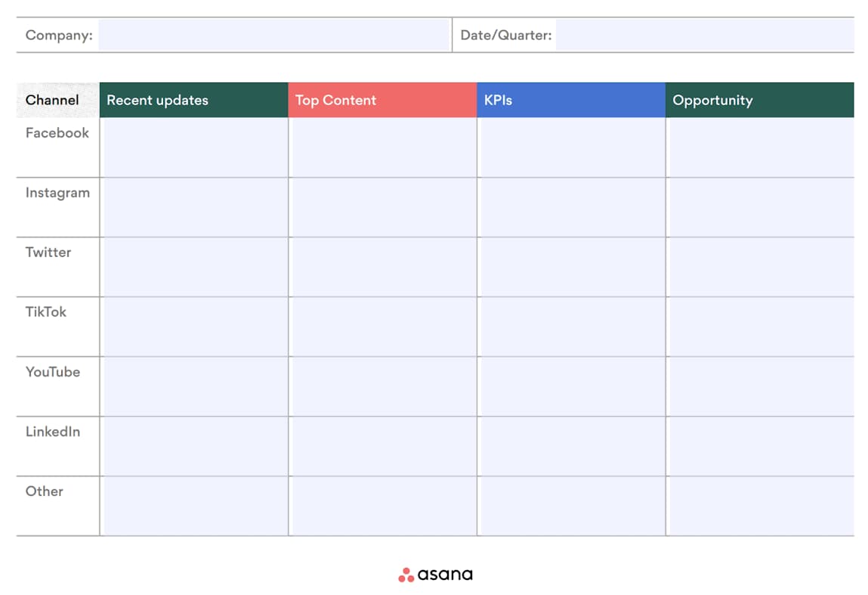The width and height of the screenshot is (868, 595).
Task: Select the Top Content column header
Action: coord(382,100)
